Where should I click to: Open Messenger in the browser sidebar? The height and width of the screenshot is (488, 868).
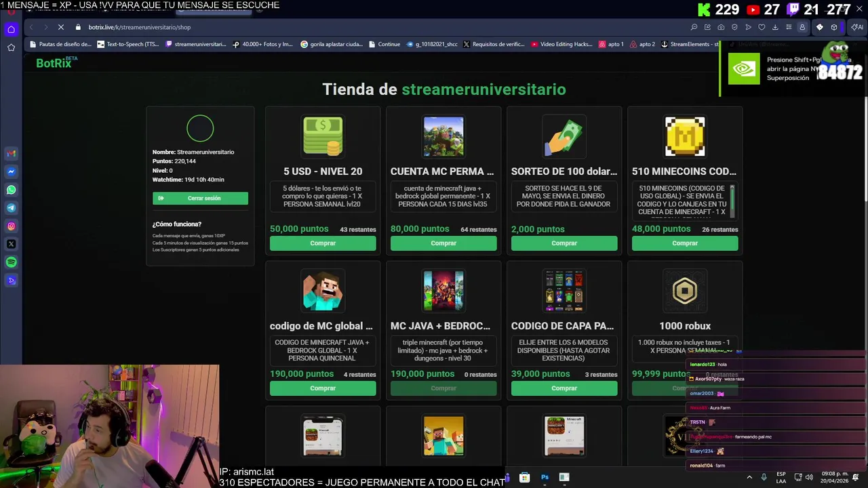click(11, 171)
